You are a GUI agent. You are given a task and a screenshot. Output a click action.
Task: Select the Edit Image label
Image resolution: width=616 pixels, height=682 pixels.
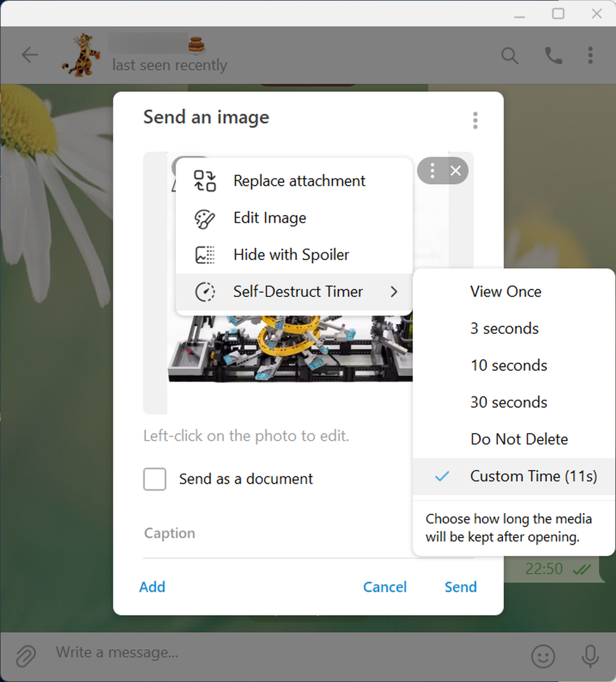point(269,218)
